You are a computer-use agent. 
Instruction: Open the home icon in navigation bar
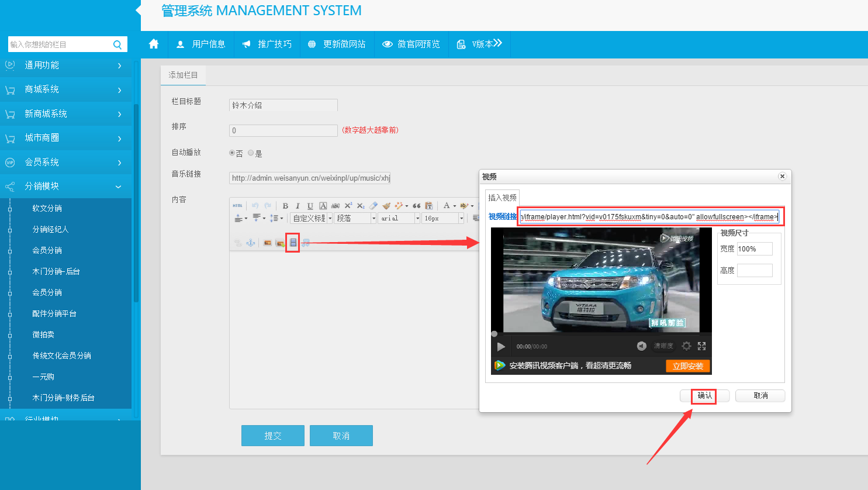[x=154, y=44]
